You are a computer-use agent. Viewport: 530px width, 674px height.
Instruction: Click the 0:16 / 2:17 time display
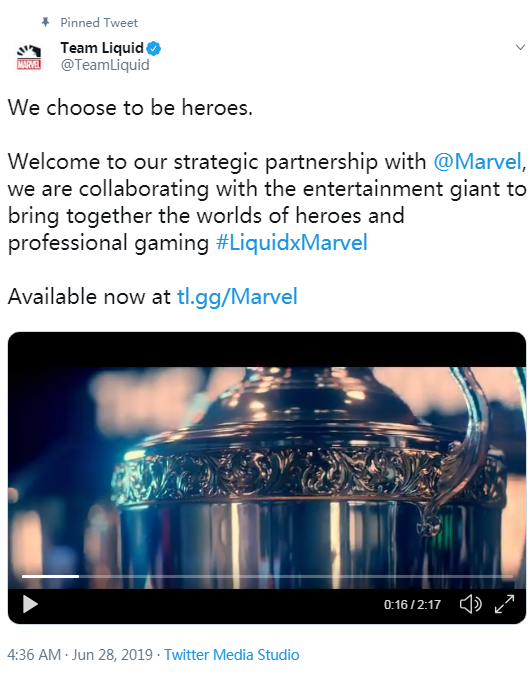[x=412, y=605]
